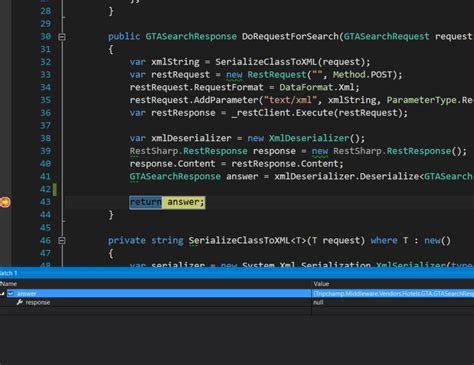Click line number 43 in the gutter
The height and width of the screenshot is (365, 474).
click(x=45, y=202)
